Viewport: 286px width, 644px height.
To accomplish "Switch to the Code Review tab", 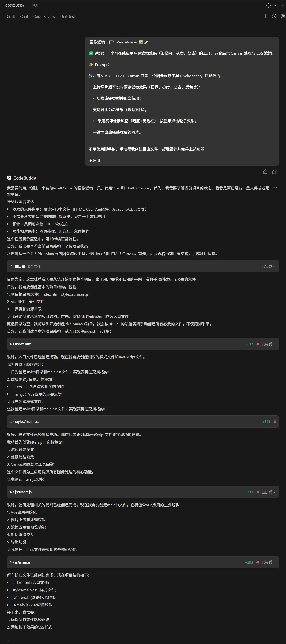I will [44, 16].
